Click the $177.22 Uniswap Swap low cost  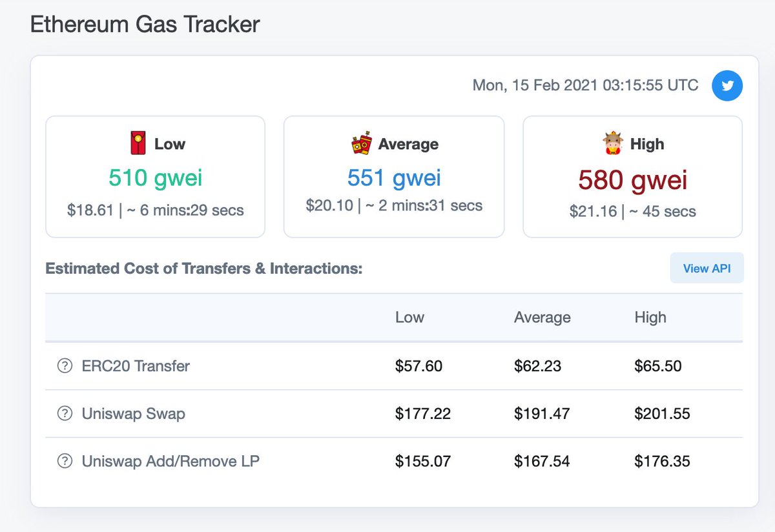pos(423,413)
